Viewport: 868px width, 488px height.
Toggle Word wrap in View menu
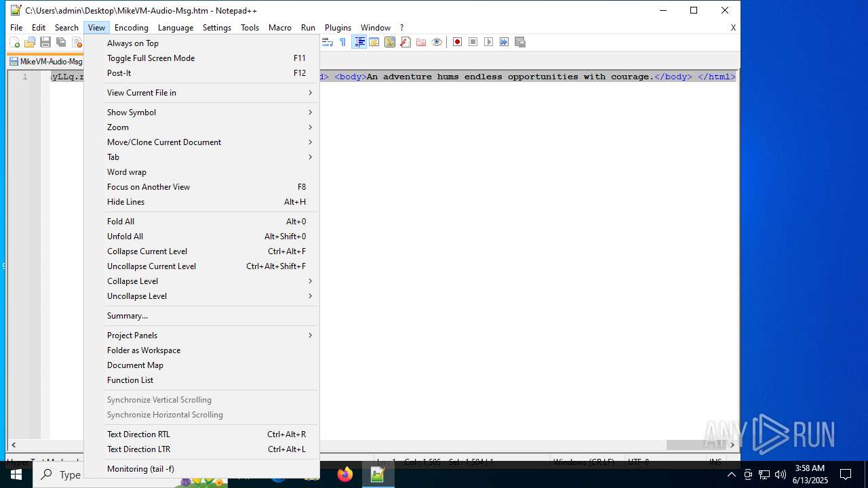point(201,172)
